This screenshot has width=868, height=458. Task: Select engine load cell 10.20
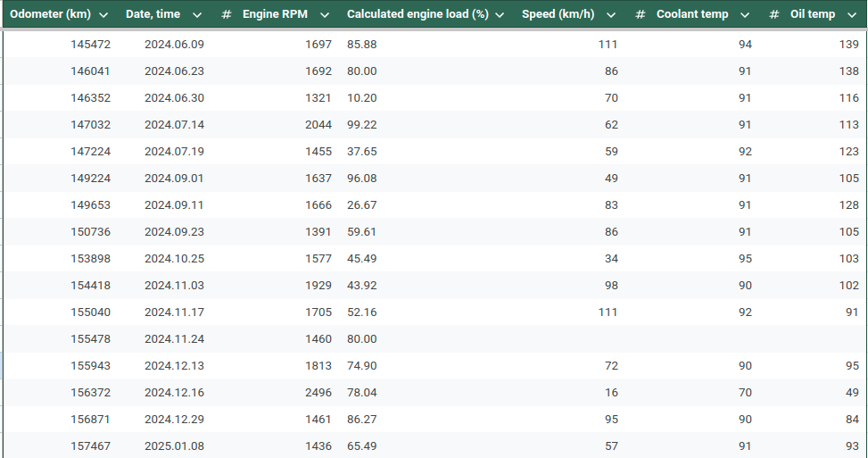[x=362, y=98]
